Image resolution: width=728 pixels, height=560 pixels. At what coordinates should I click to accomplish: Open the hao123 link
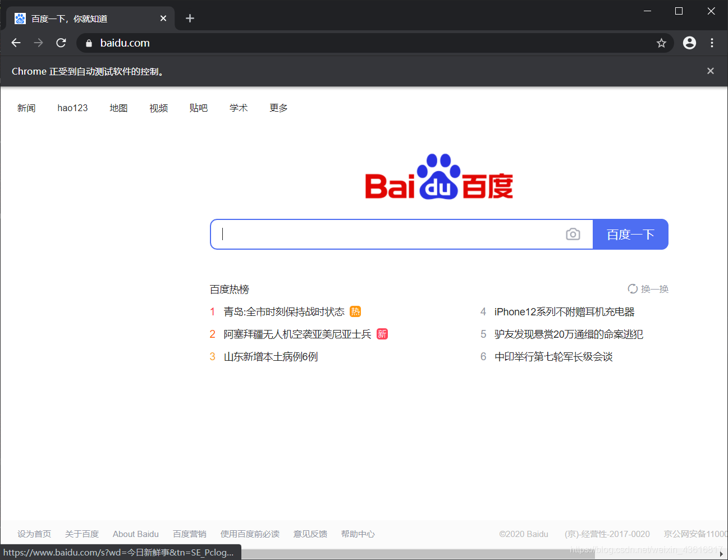click(72, 108)
